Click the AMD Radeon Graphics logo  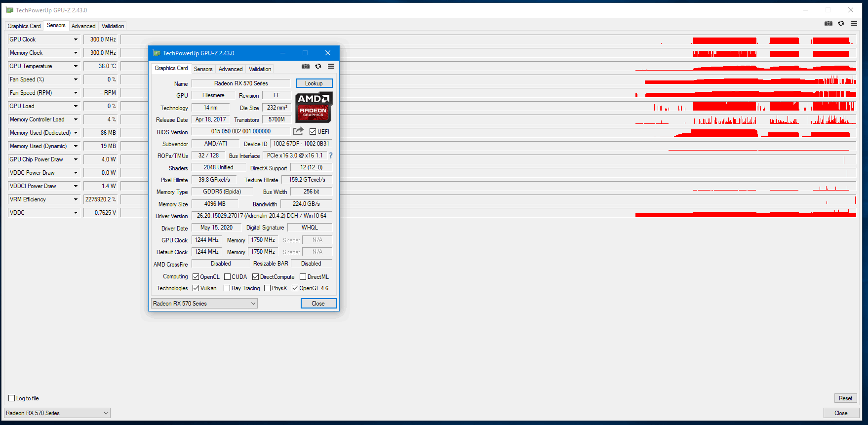[x=314, y=107]
